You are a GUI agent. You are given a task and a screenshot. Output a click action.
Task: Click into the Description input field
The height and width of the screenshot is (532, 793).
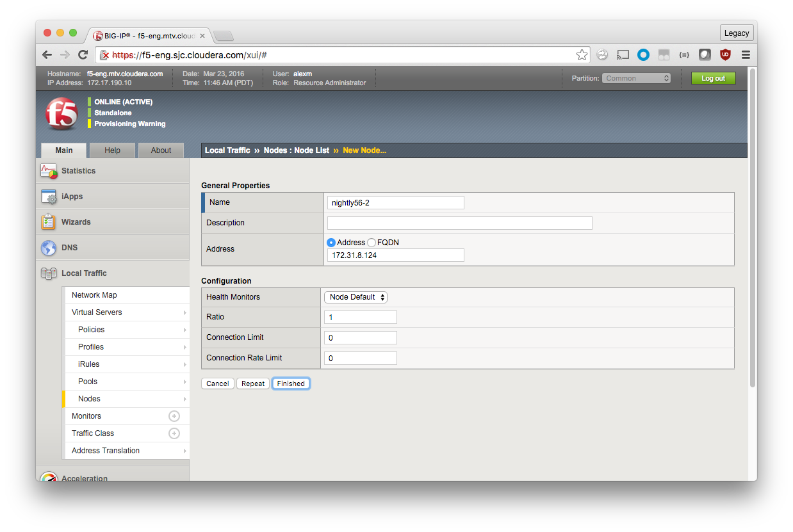(x=459, y=223)
